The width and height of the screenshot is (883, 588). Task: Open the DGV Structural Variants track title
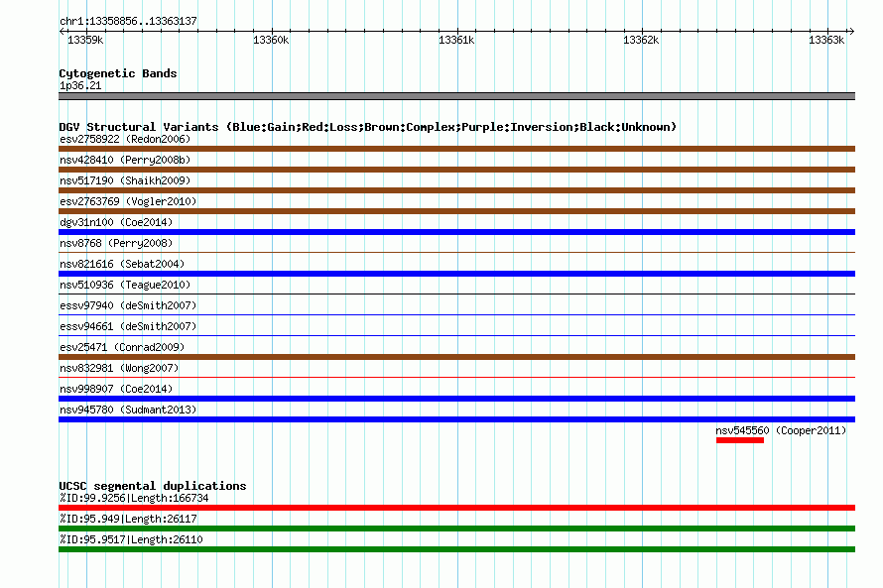368,127
